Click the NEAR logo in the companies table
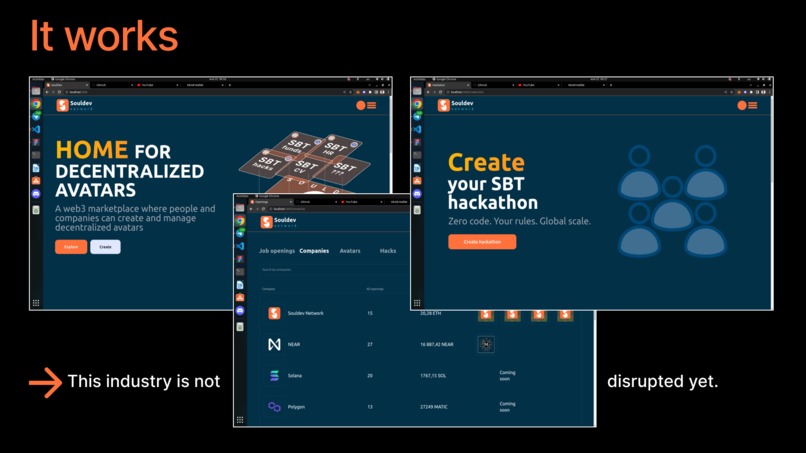The height and width of the screenshot is (453, 806). click(x=274, y=345)
